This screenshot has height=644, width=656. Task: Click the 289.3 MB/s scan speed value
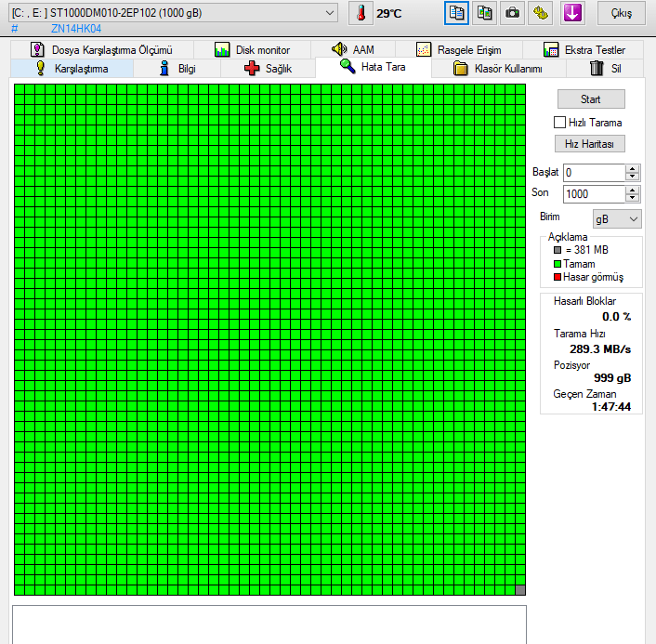coord(600,349)
